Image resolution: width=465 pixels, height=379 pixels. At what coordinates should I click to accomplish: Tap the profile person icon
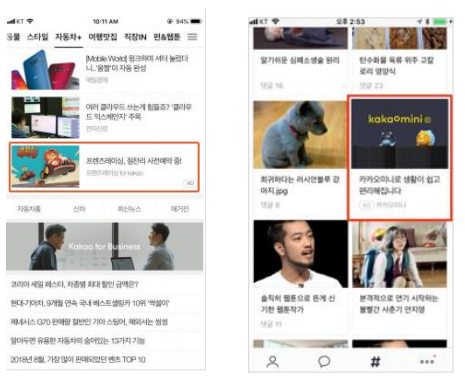(x=272, y=361)
